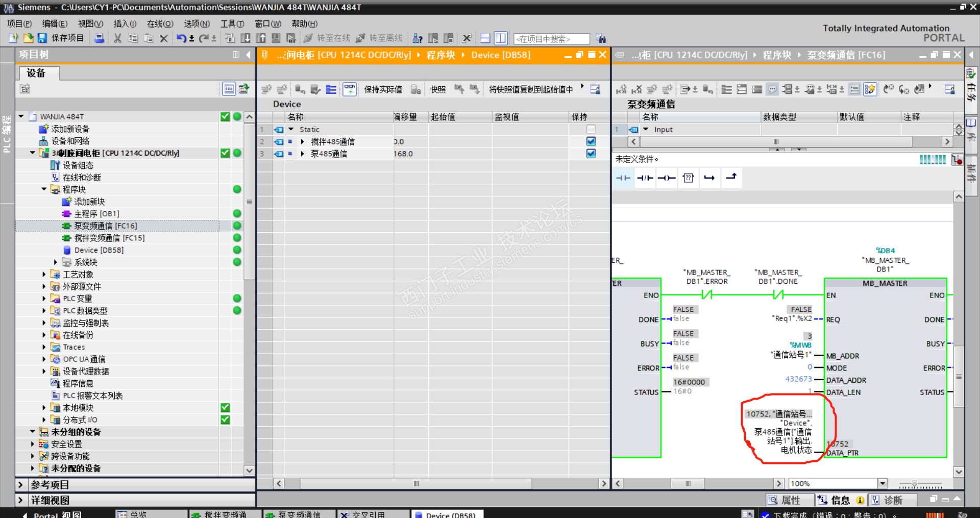Insert an empty box instruction
The image size is (980, 518).
click(689, 178)
